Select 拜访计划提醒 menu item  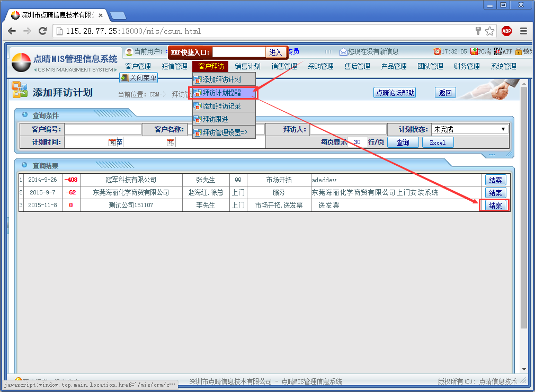(224, 93)
